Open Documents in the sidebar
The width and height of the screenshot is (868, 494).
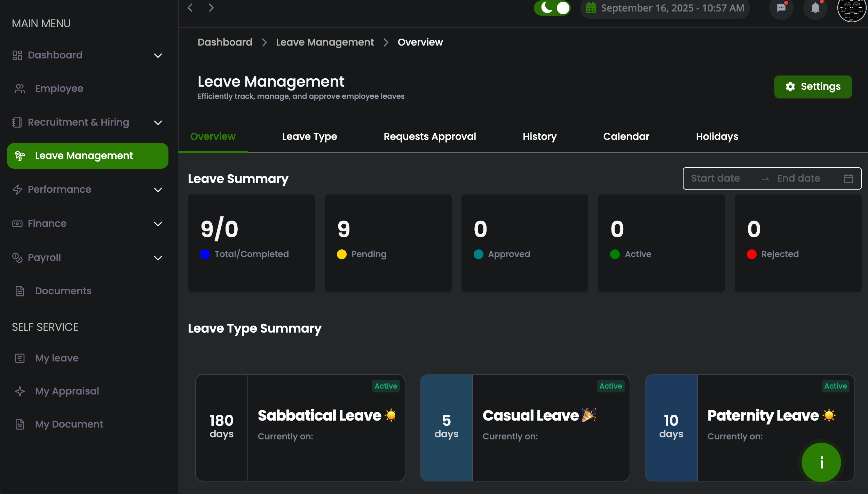tap(88, 291)
